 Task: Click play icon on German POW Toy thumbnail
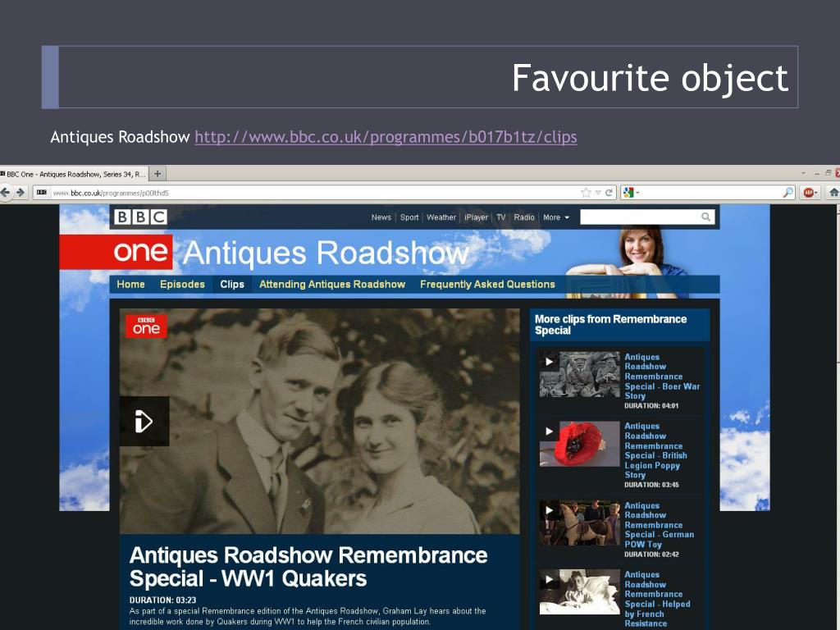point(549,510)
